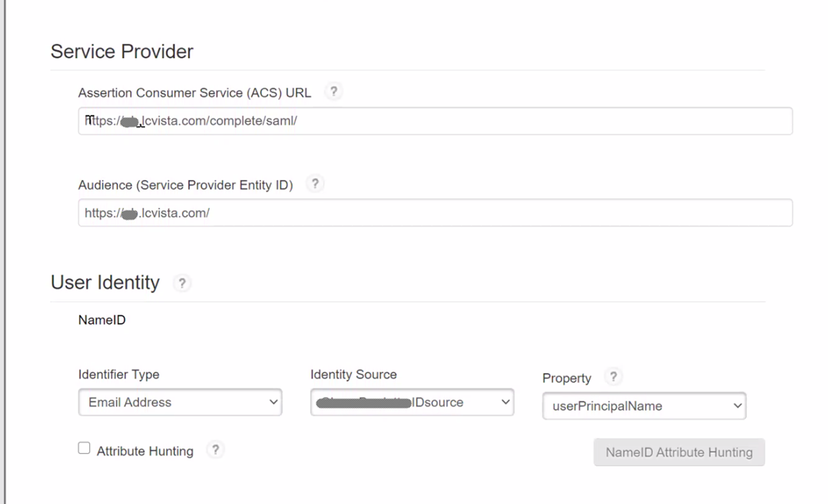Screen dimensions: 828x504
Task: Click help icon beside Assertion Consumer Service URL
Action: pos(334,92)
